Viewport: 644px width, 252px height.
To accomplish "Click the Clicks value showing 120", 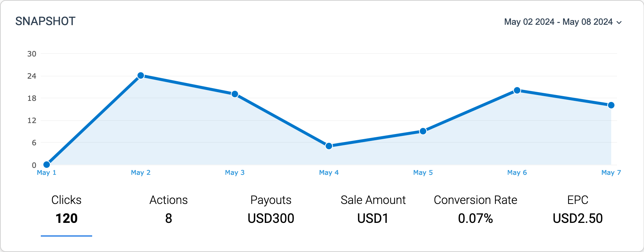I will pyautogui.click(x=67, y=219).
